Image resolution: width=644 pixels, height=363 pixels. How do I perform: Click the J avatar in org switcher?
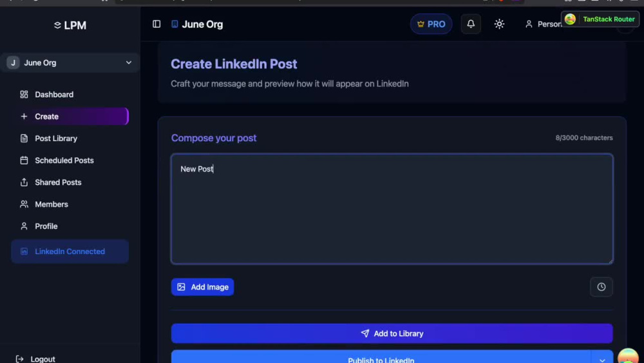pyautogui.click(x=13, y=63)
